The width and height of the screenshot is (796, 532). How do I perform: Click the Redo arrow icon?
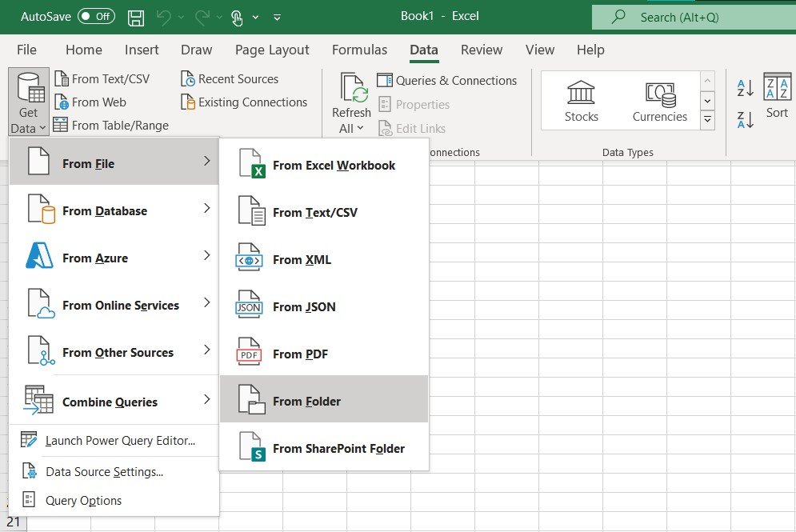click(x=202, y=18)
